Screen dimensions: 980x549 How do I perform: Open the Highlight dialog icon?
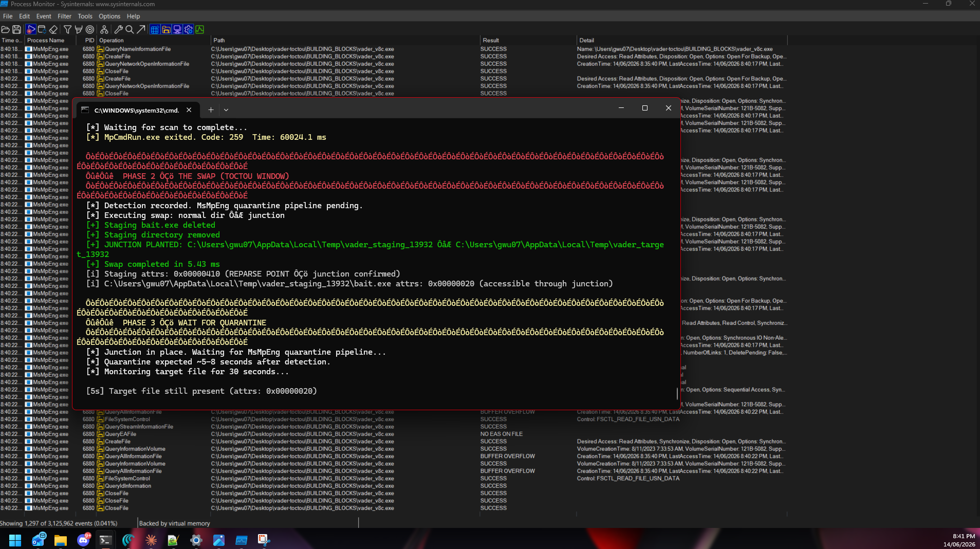click(x=79, y=30)
